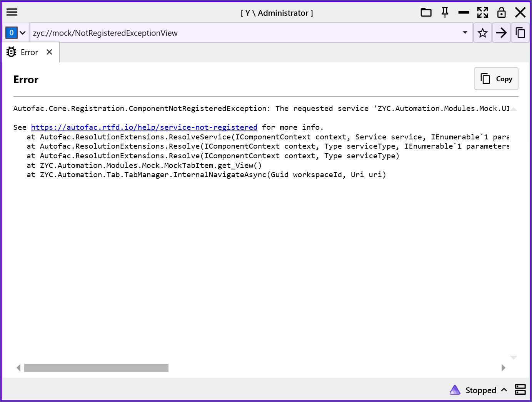The image size is (532, 402).
Task: Close the Error tab
Action: [49, 52]
